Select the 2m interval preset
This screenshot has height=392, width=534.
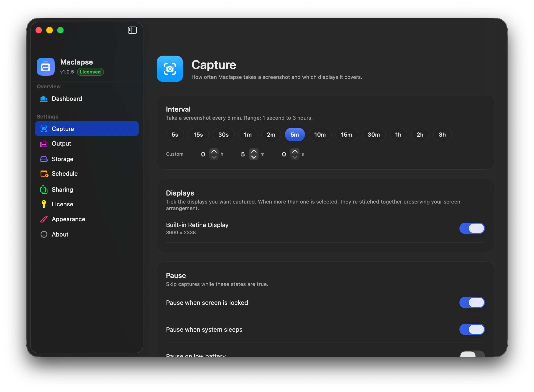coord(271,135)
